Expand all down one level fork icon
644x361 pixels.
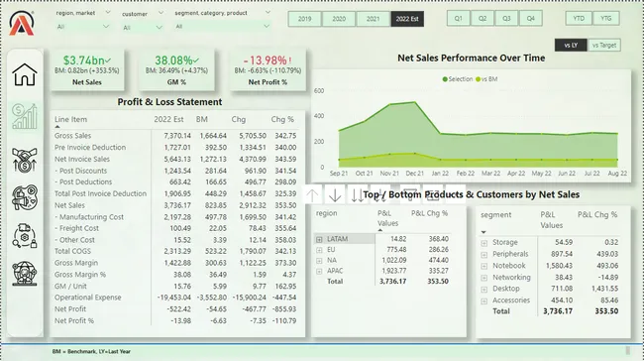point(379,195)
